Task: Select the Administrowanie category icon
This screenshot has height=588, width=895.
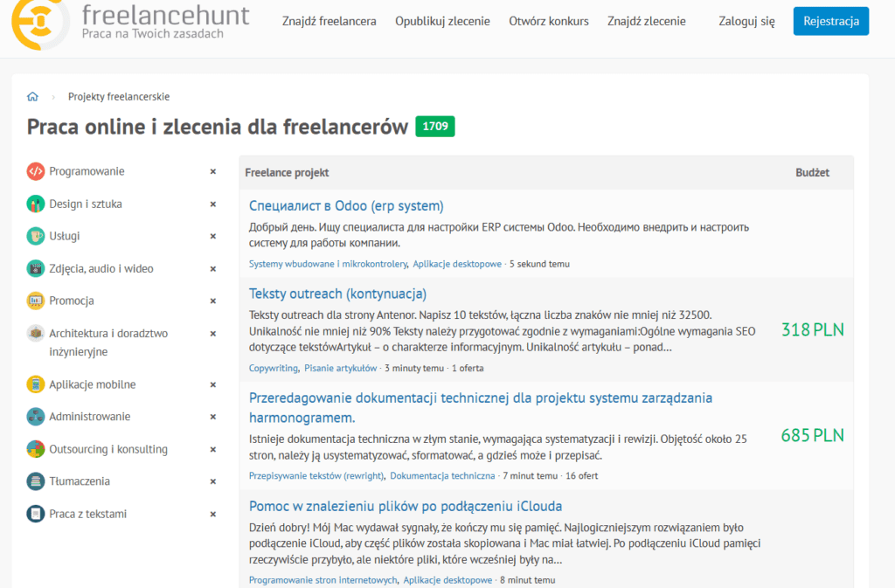Action: coord(35,417)
